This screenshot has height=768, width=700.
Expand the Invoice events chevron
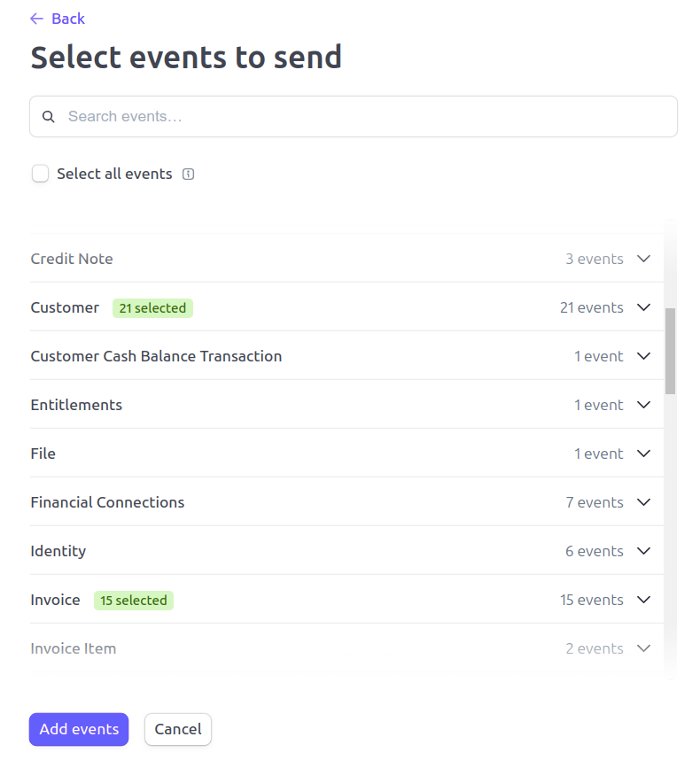[x=644, y=601]
